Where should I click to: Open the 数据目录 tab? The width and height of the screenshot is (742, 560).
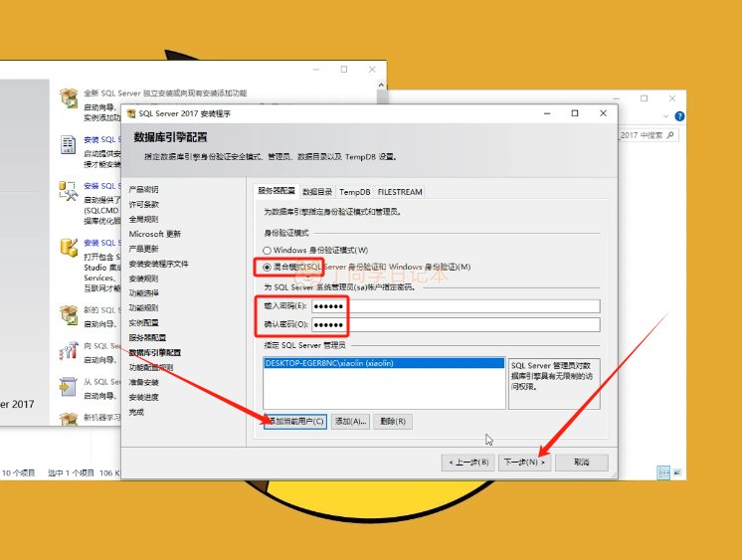(x=317, y=192)
